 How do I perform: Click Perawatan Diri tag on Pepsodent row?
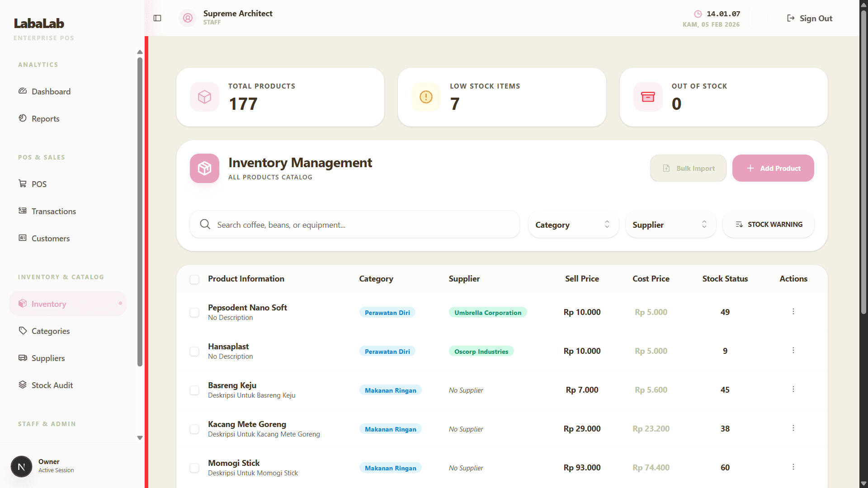387,313
